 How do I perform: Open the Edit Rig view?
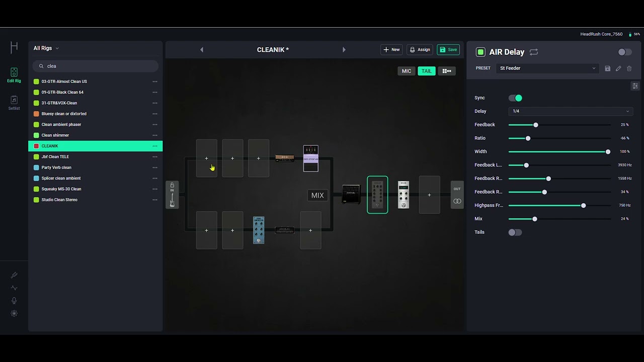pyautogui.click(x=14, y=75)
